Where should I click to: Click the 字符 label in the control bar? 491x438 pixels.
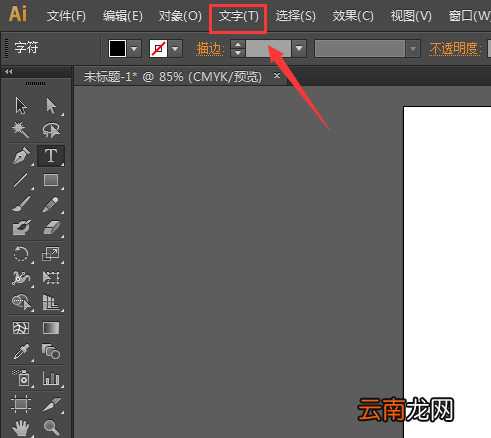tap(26, 47)
